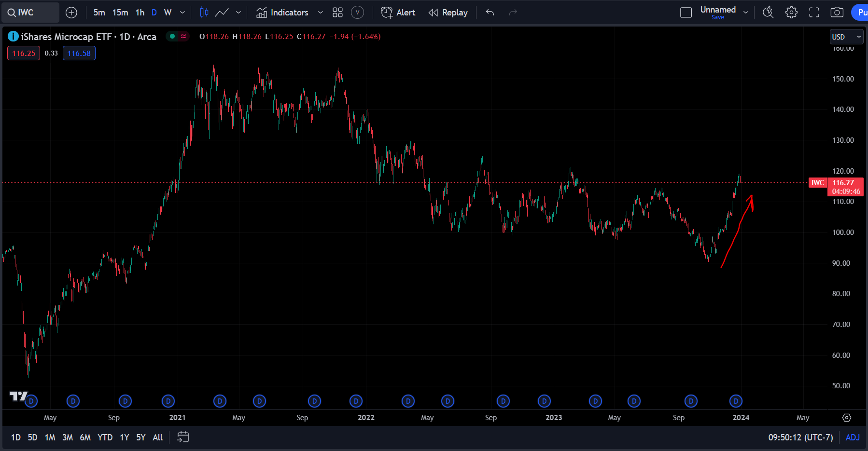Open the dividend marker nearest 2024
This screenshot has width=868, height=451.
click(736, 401)
